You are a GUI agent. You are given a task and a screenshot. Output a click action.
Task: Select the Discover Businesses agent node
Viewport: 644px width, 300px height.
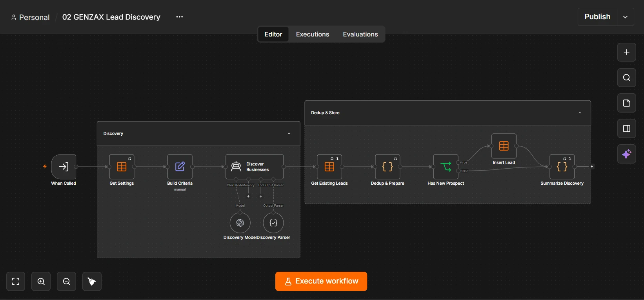[255, 167]
